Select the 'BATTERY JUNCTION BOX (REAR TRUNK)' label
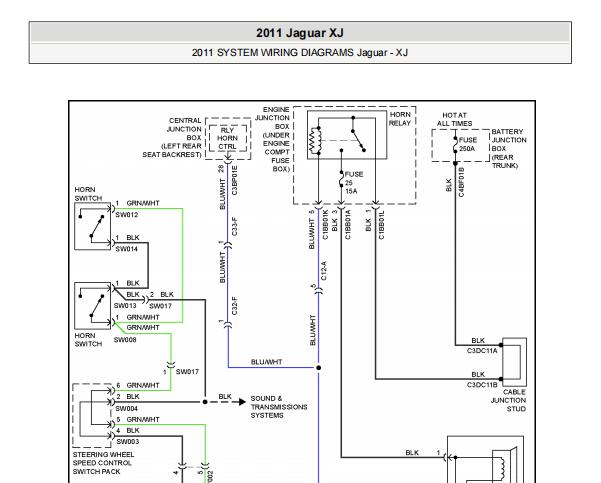 pos(509,148)
